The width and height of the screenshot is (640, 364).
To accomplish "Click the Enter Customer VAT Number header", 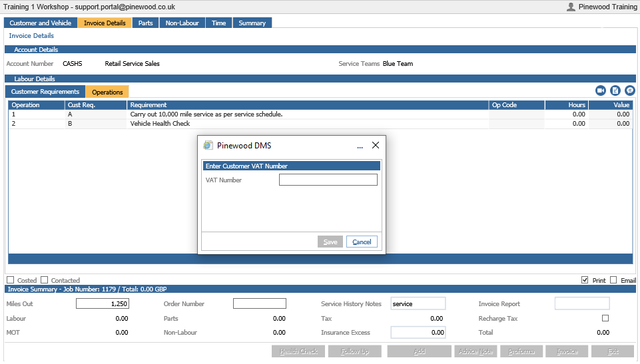I will pos(292,166).
